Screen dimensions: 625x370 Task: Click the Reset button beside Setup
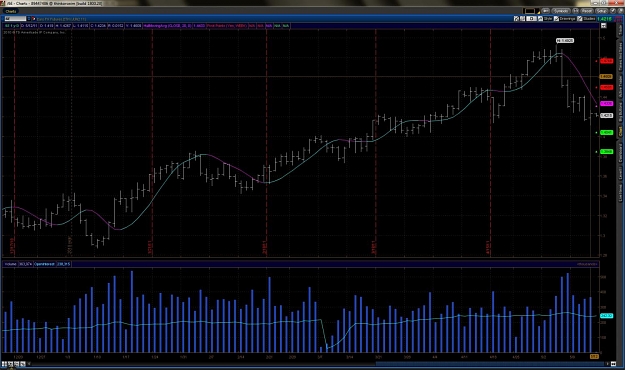tap(587, 11)
